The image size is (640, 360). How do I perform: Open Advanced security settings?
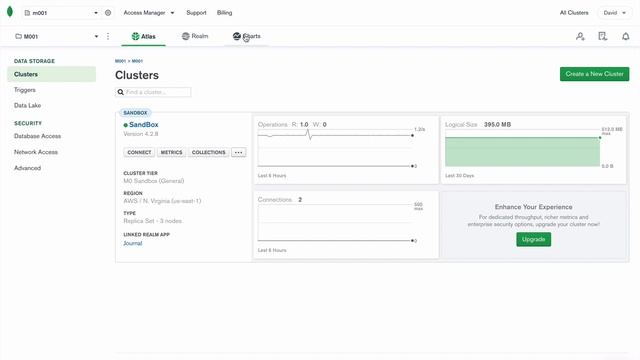27,168
